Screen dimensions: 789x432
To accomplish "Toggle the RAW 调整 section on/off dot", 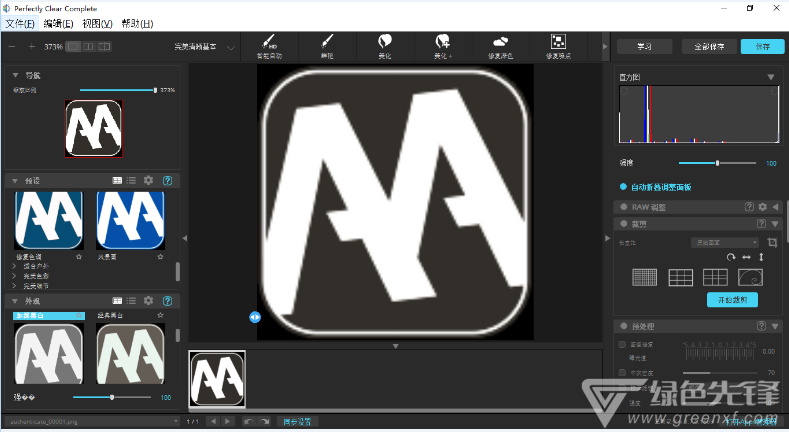I will (623, 207).
